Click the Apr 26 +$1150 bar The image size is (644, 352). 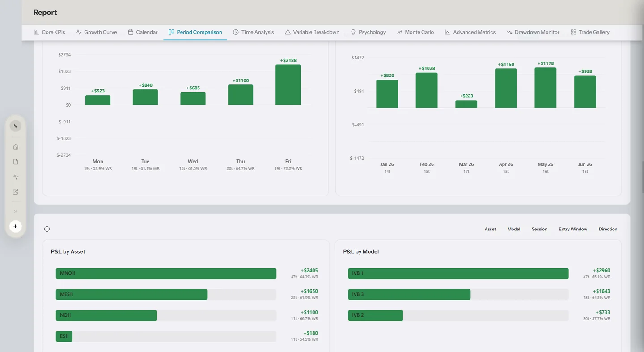(506, 88)
